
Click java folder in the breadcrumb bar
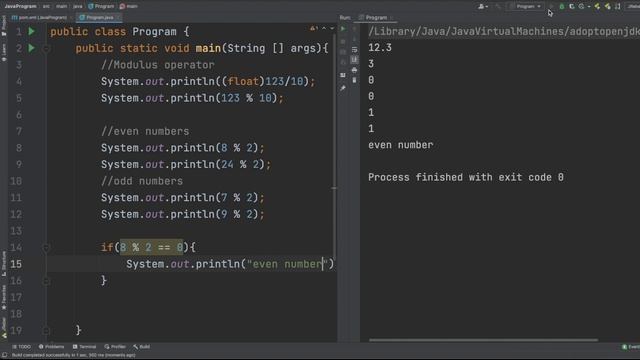click(x=78, y=6)
